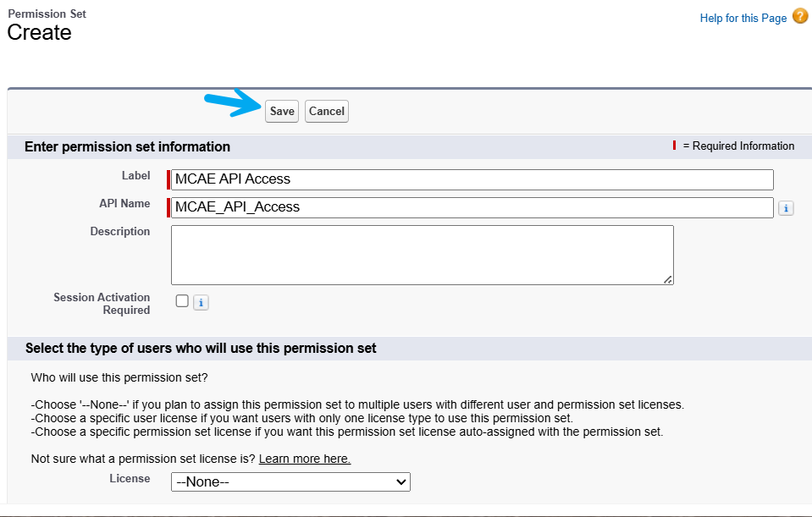Open the Help for this Page link
Screen dimensions: 812x517
click(743, 18)
